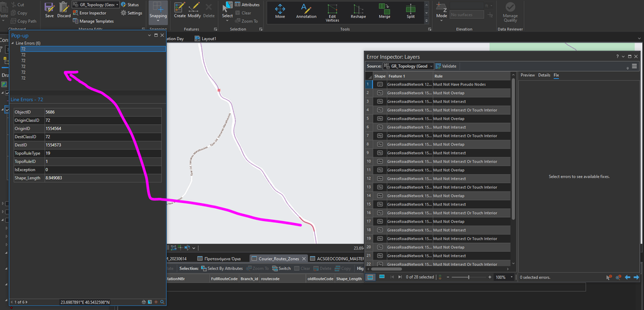
Task: Select the Split tool
Action: click(x=410, y=12)
